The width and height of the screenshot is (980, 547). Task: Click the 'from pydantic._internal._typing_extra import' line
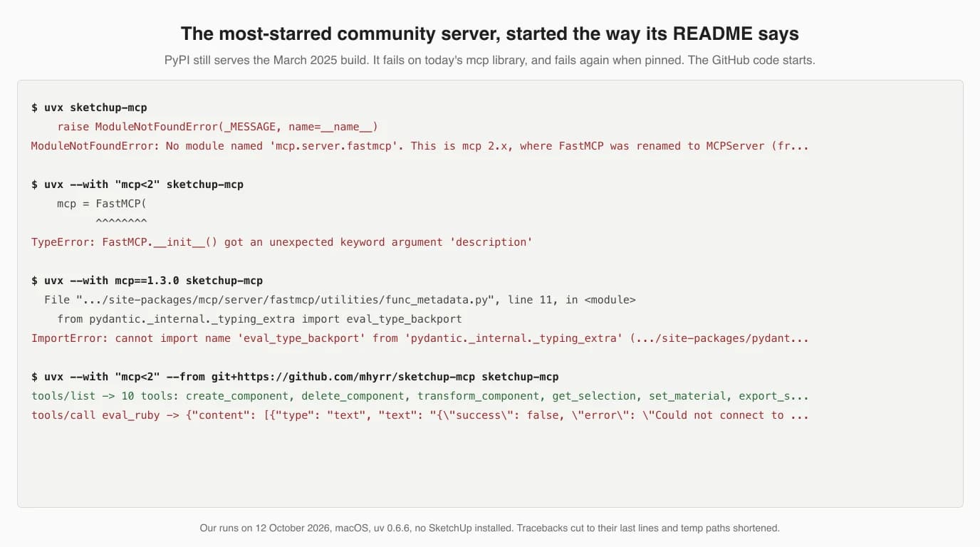click(259, 319)
